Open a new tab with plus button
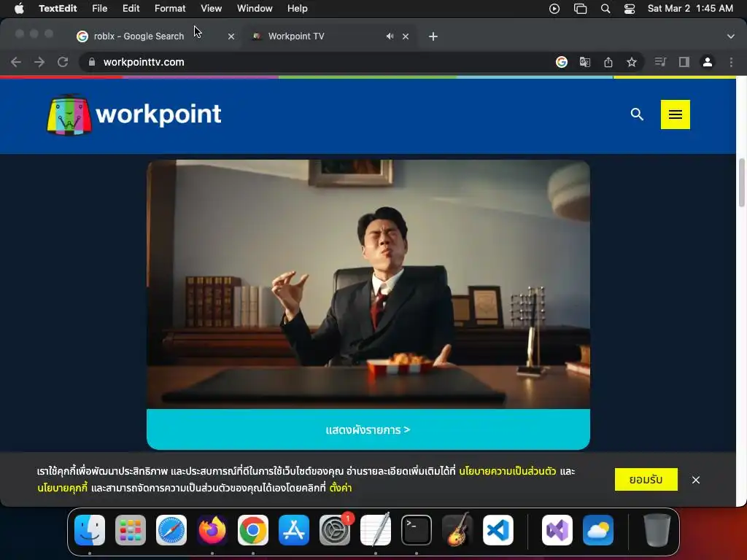The height and width of the screenshot is (560, 747). click(x=433, y=36)
